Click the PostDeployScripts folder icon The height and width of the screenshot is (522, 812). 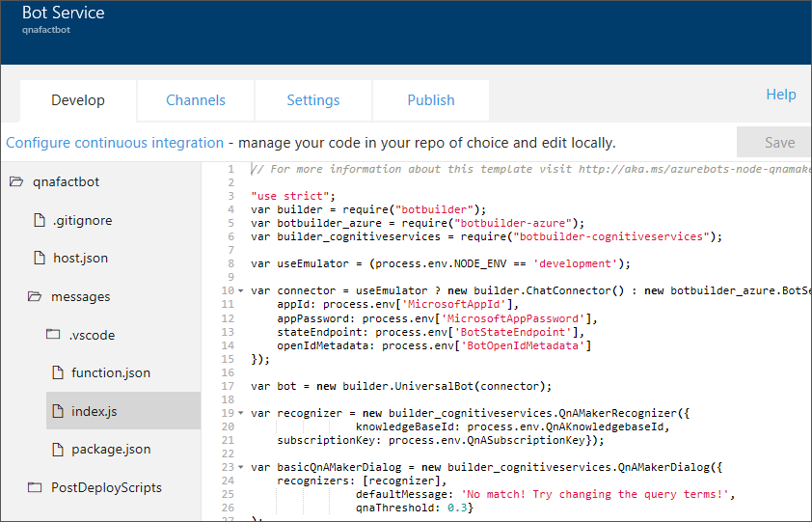[35, 486]
